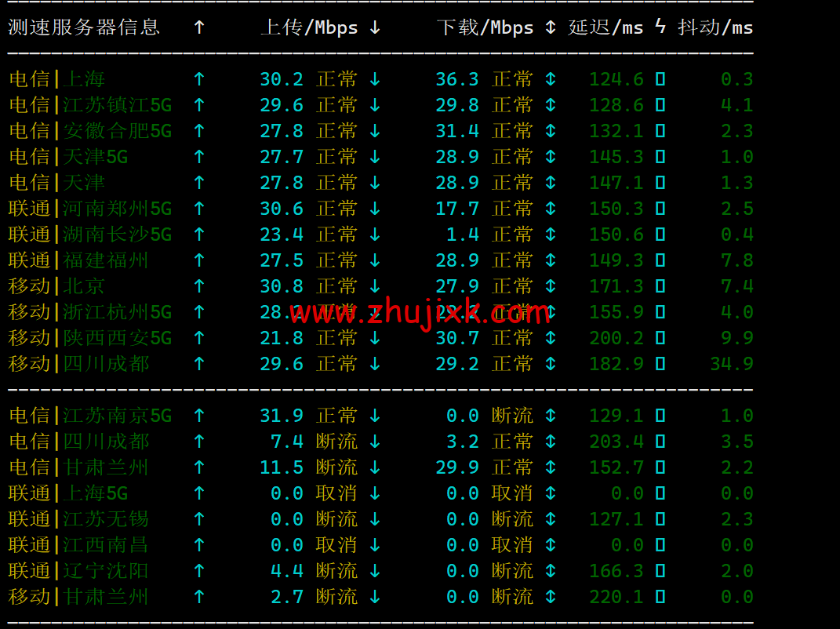Click the up arrow after 测速服务器信息 header
840x629 pixels.
[x=199, y=27]
